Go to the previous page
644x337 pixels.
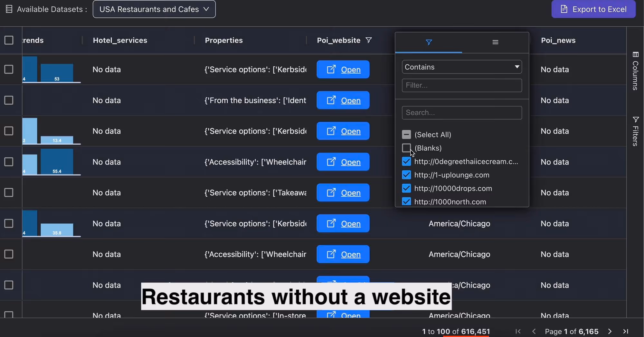coord(534,332)
